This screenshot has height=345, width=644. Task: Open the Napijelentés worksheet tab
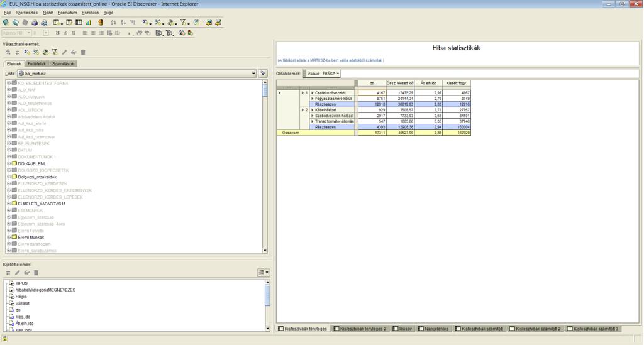(x=433, y=329)
